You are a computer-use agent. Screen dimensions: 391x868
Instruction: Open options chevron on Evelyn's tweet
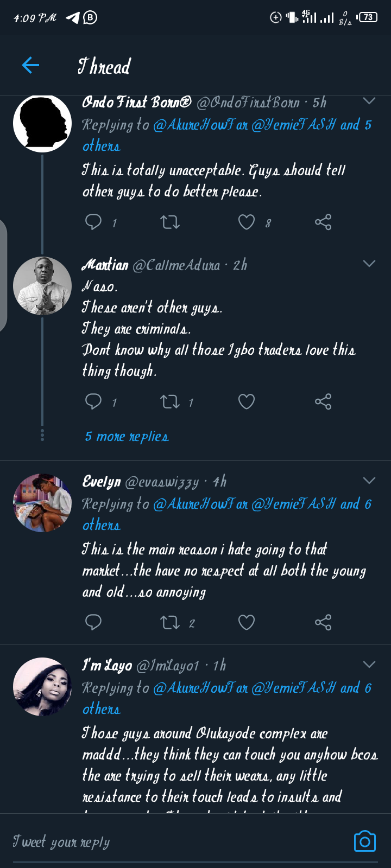(x=369, y=481)
